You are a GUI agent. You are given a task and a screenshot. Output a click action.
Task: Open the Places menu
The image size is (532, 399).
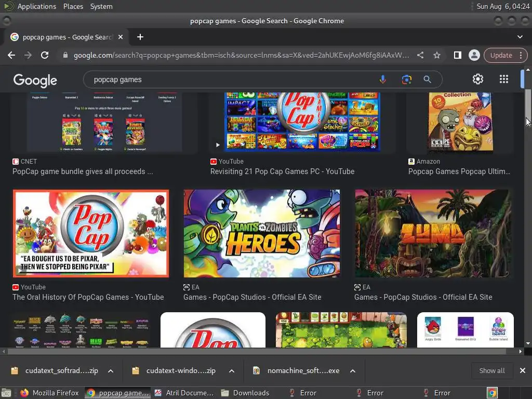[x=73, y=6]
